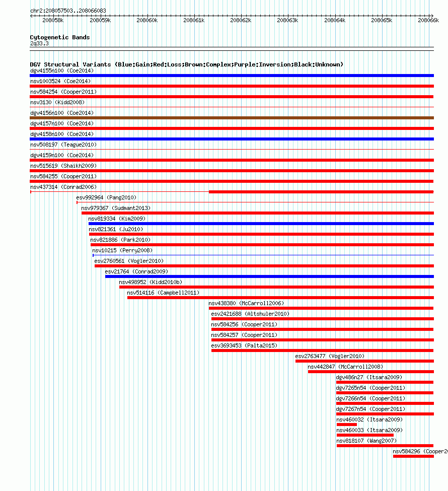Open nsv508197 (Teague2010) variant label
The width and height of the screenshot is (448, 491).
point(63,145)
